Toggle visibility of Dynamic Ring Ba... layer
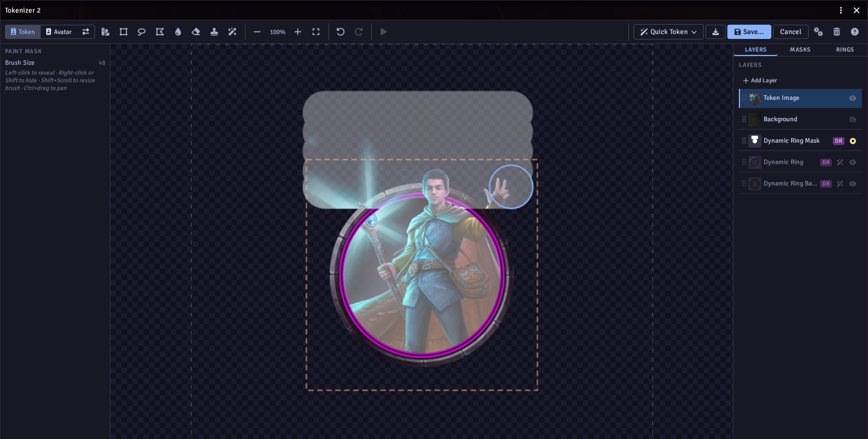Screen dimensions: 868x439 (853, 184)
